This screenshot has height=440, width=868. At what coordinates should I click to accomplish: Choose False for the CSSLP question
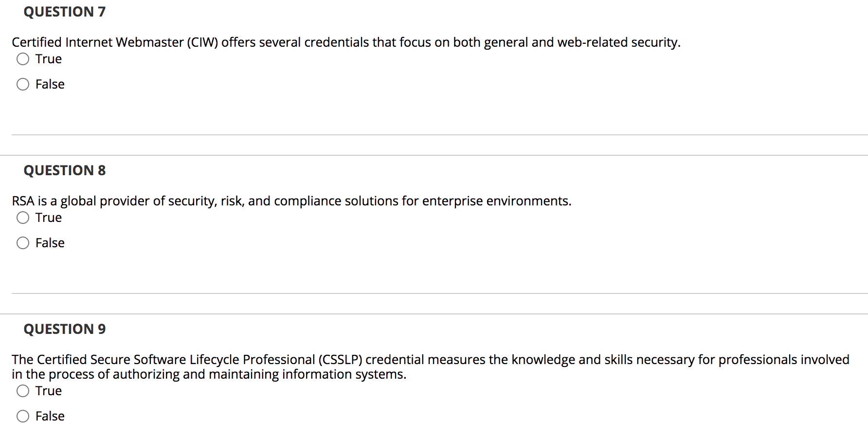(22, 416)
